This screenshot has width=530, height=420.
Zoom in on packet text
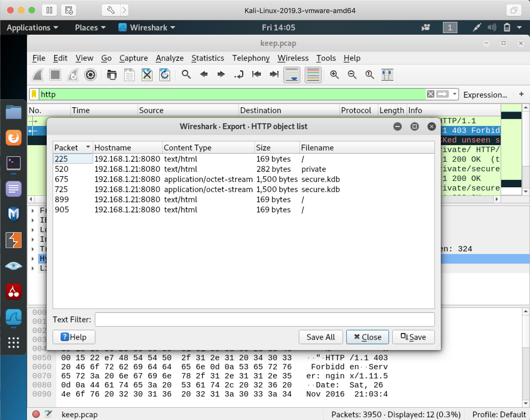coord(334,74)
